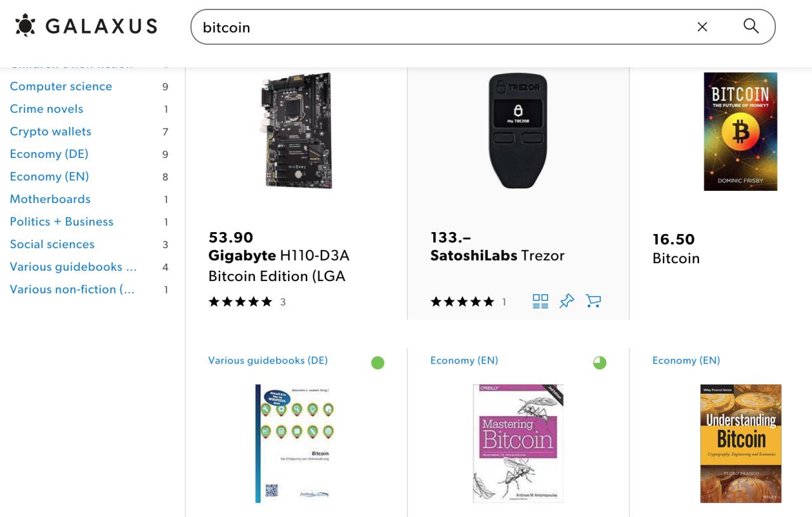Select the Crypto wallets category filter

51,131
